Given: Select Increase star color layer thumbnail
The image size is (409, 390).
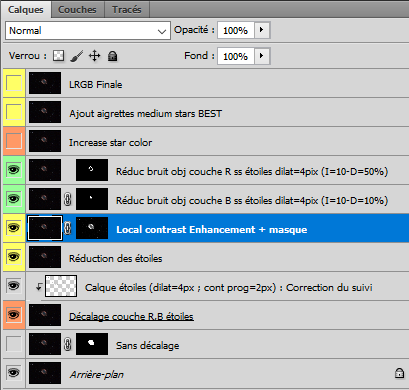Looking at the screenshot, I should coord(45,141).
